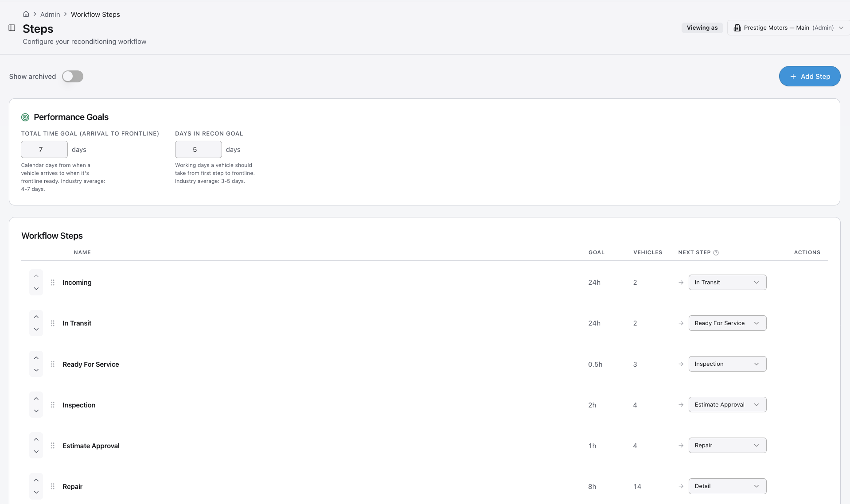
Task: Click the Inspection step name
Action: 79,405
